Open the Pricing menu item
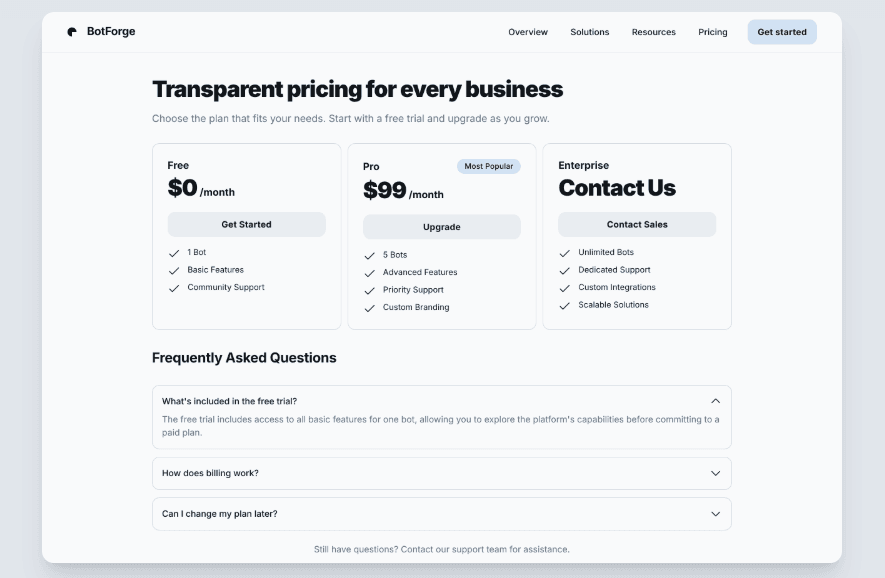This screenshot has height=578, width=885. (x=712, y=31)
